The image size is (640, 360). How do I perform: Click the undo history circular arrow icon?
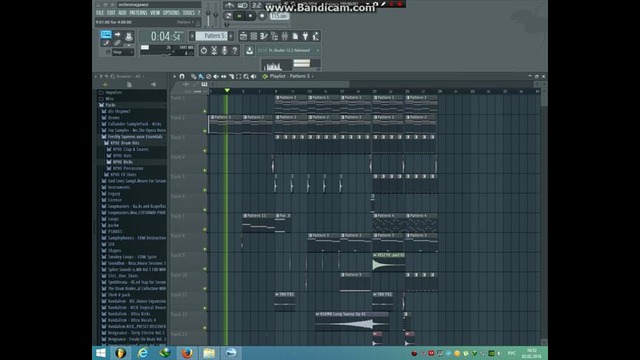coord(204,50)
